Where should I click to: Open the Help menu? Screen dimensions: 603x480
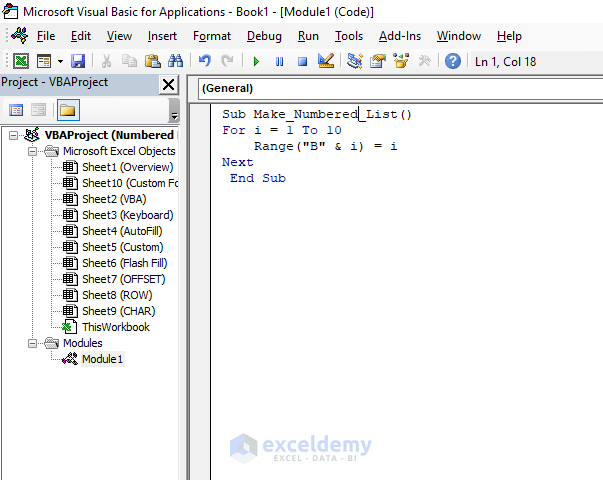coord(509,36)
